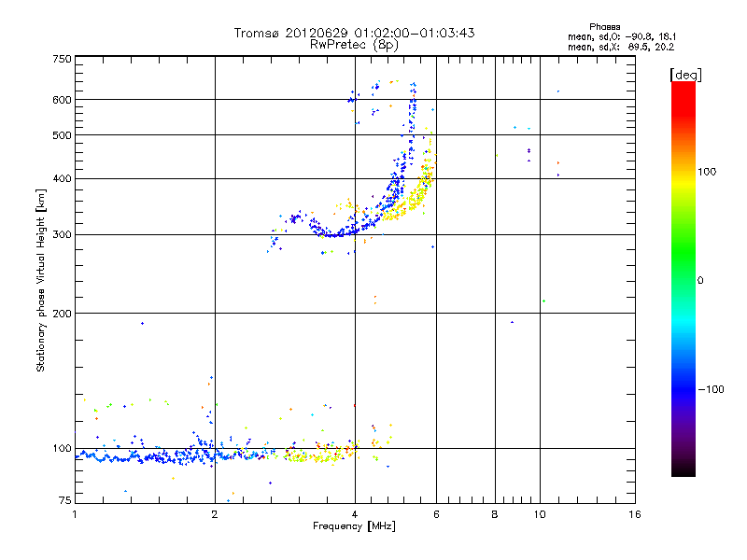
Task: Click the colorbar 100 tick label
Action: (x=707, y=172)
